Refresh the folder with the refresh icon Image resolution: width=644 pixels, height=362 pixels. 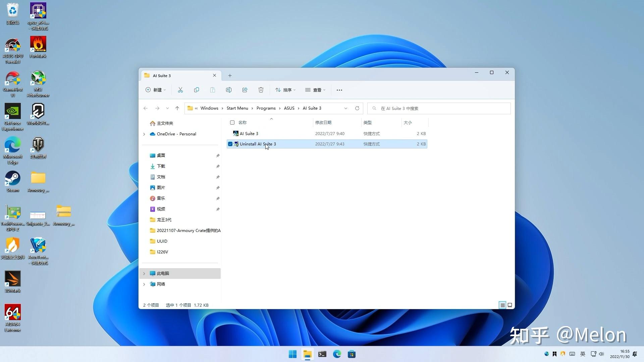[357, 108]
